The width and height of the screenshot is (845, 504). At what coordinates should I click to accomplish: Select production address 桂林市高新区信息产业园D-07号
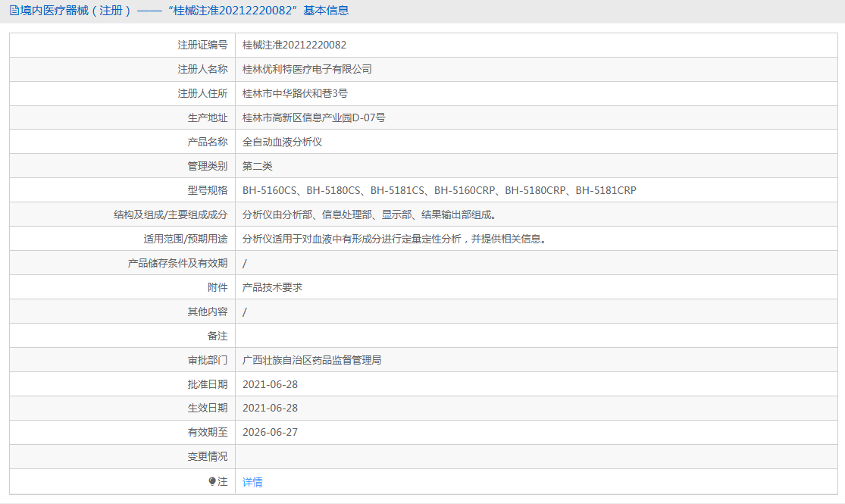click(314, 117)
